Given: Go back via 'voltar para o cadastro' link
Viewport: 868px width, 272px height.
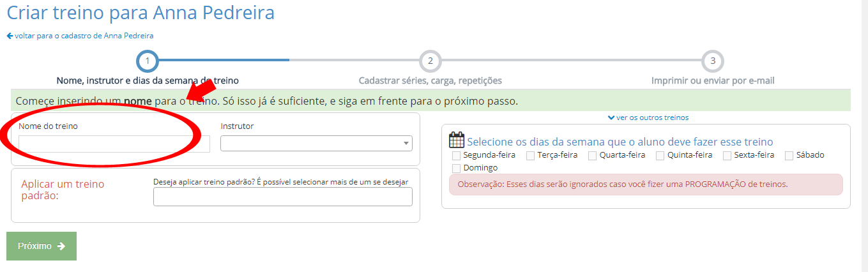Looking at the screenshot, I should [80, 36].
